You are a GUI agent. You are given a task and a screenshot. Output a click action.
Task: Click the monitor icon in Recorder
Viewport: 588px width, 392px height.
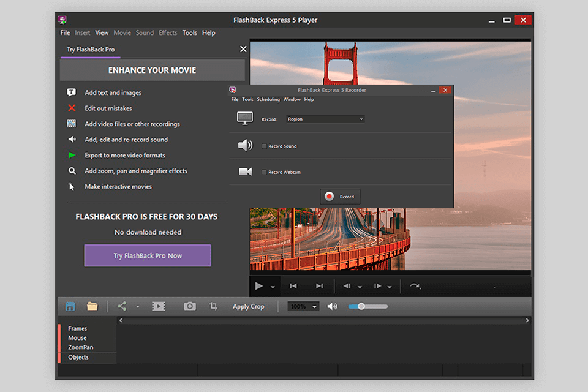click(245, 118)
